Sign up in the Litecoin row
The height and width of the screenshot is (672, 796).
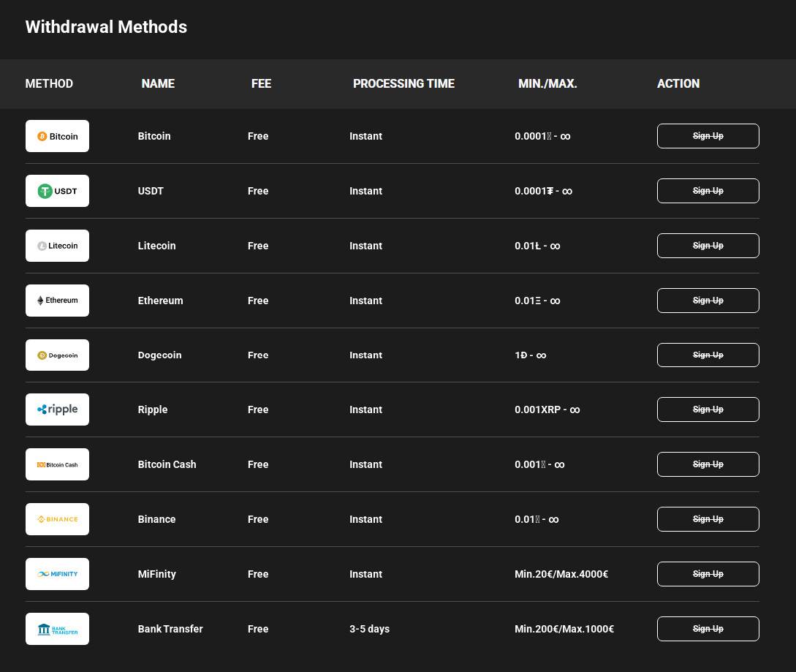tap(708, 246)
